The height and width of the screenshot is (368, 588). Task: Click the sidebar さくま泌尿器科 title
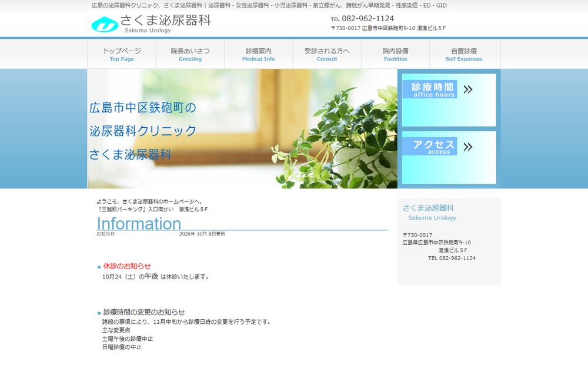(x=428, y=208)
